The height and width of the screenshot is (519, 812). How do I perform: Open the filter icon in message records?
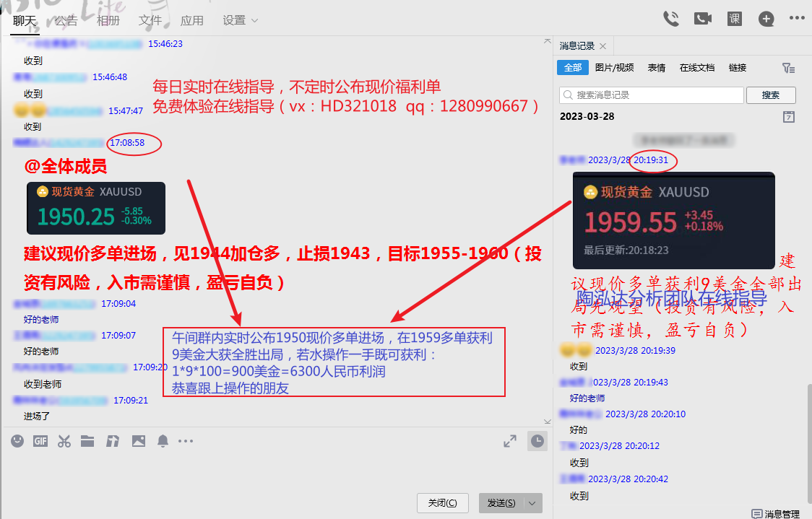coord(788,68)
